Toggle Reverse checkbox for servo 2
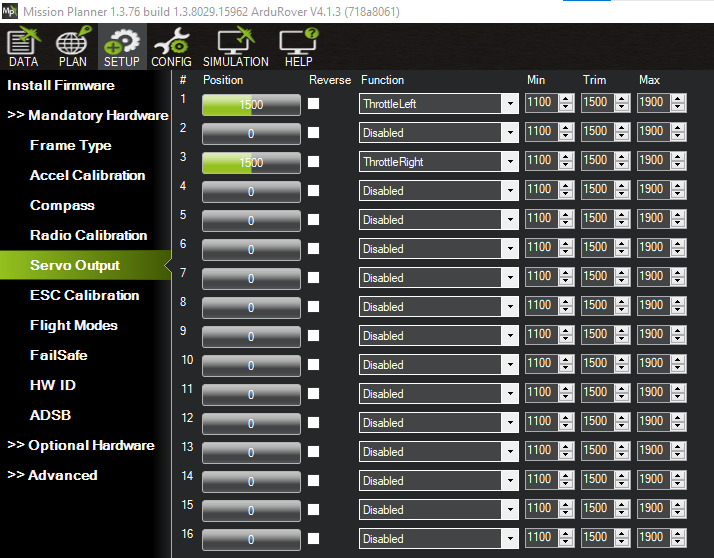 [313, 133]
